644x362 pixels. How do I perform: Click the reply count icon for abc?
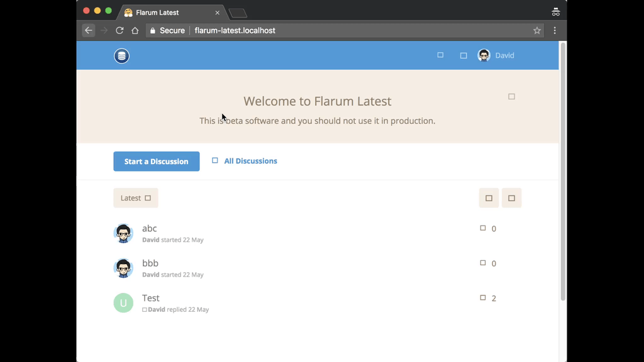(483, 228)
